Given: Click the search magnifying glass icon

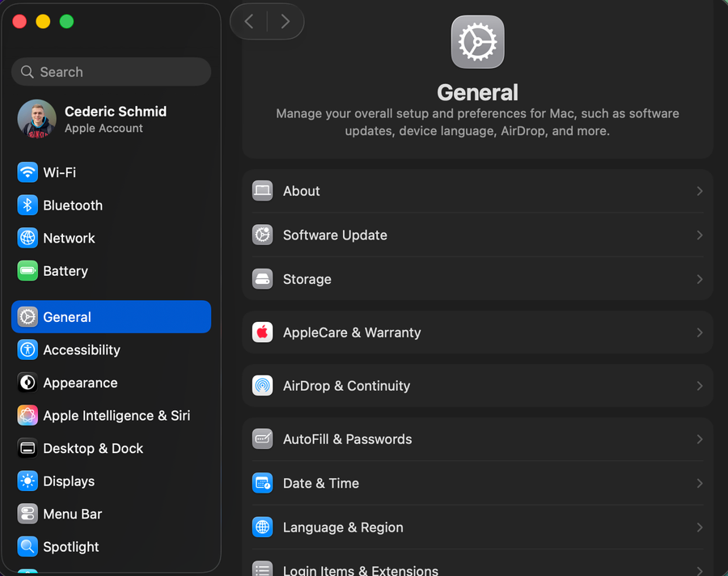Looking at the screenshot, I should (28, 72).
